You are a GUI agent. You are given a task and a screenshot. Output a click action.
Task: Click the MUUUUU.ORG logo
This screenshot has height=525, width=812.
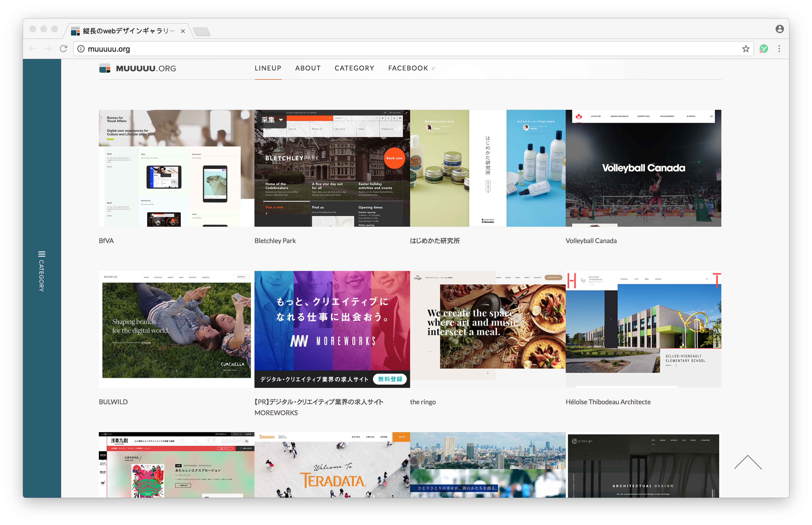138,68
